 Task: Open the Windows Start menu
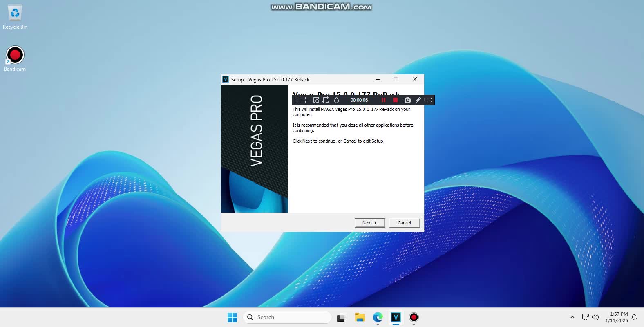(232, 317)
